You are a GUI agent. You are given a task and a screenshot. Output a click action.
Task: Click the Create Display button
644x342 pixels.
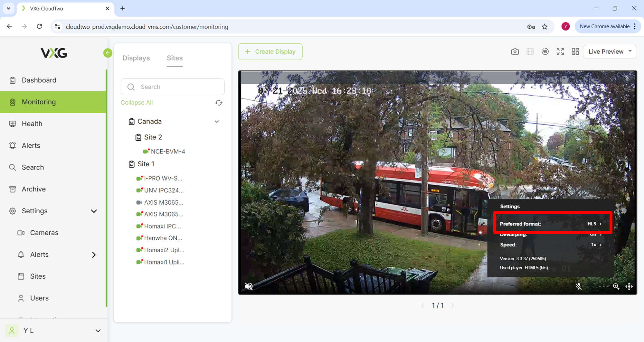(x=270, y=51)
